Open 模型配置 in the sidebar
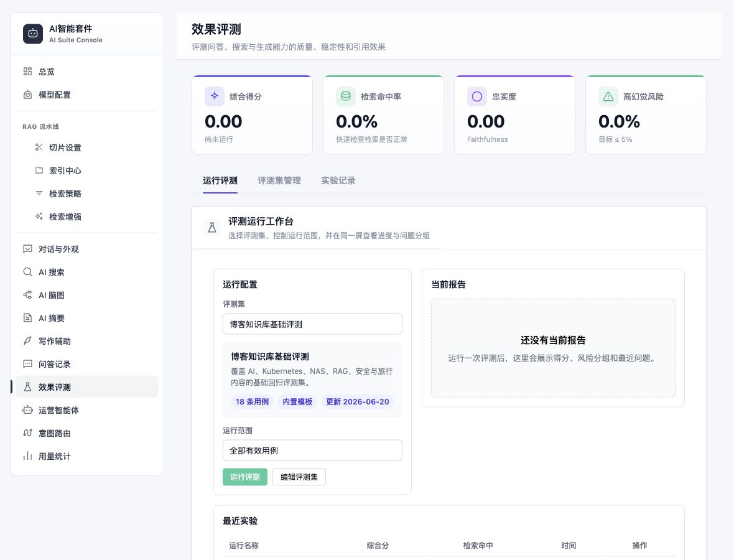Screen dimensions: 734x560 (x=87, y=95)
